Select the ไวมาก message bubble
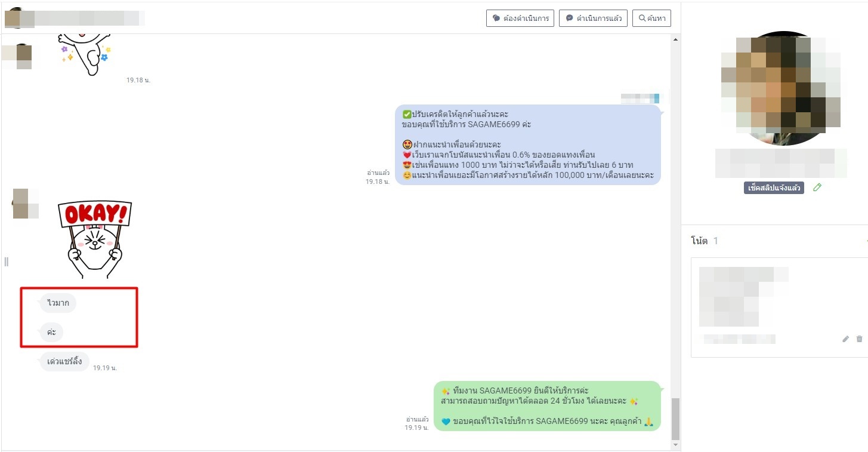 58,303
